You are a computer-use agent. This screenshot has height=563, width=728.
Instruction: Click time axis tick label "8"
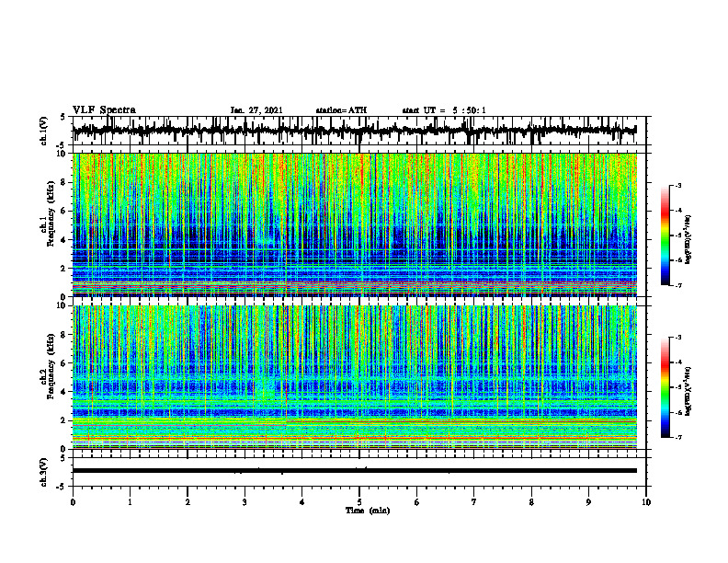click(x=531, y=502)
